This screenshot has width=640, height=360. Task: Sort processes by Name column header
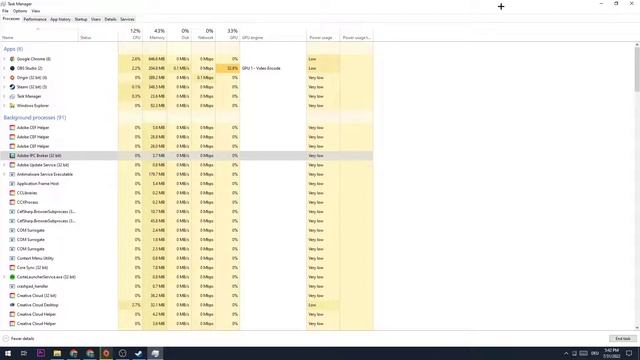point(39,34)
